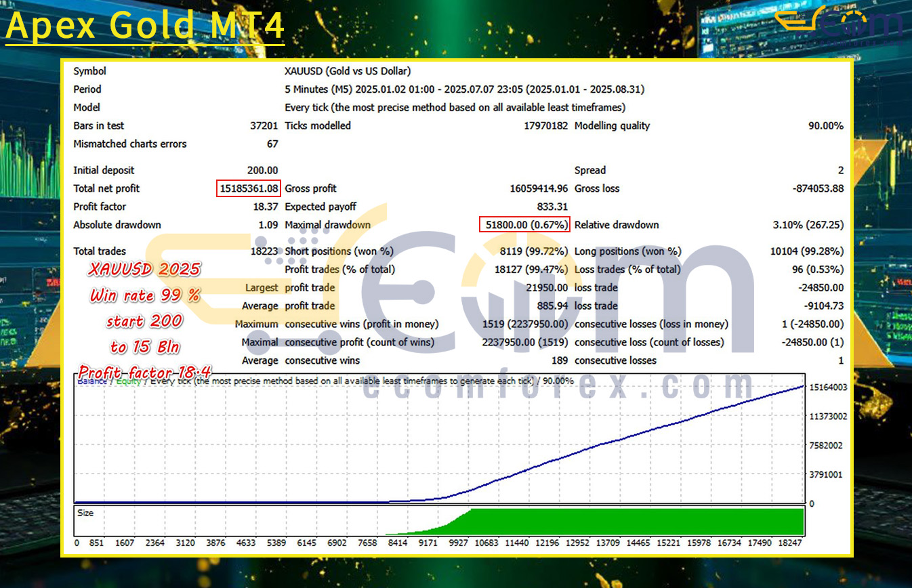Click the "11373002" balance axis label
Image resolution: width=912 pixels, height=588 pixels.
(828, 417)
